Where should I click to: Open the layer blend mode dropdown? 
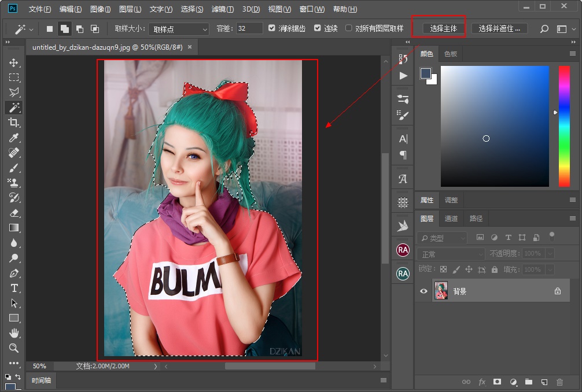point(451,253)
